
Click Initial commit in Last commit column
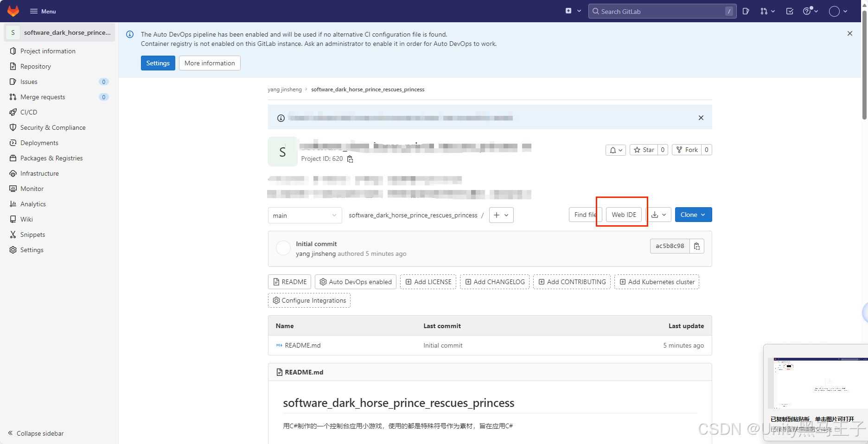[443, 345]
